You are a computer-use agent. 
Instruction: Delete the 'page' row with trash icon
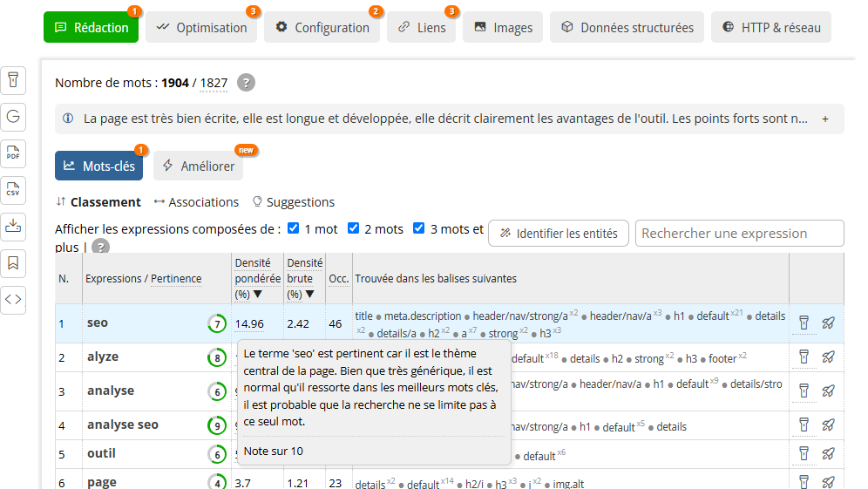[x=804, y=482]
